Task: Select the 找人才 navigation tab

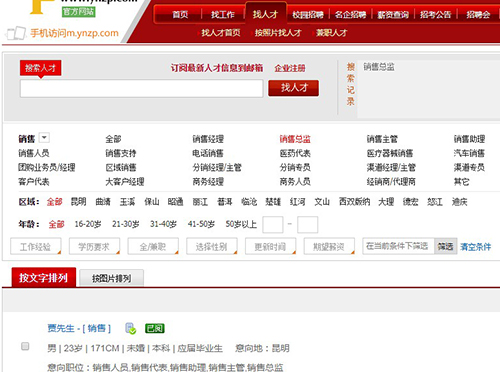Action: pos(265,14)
